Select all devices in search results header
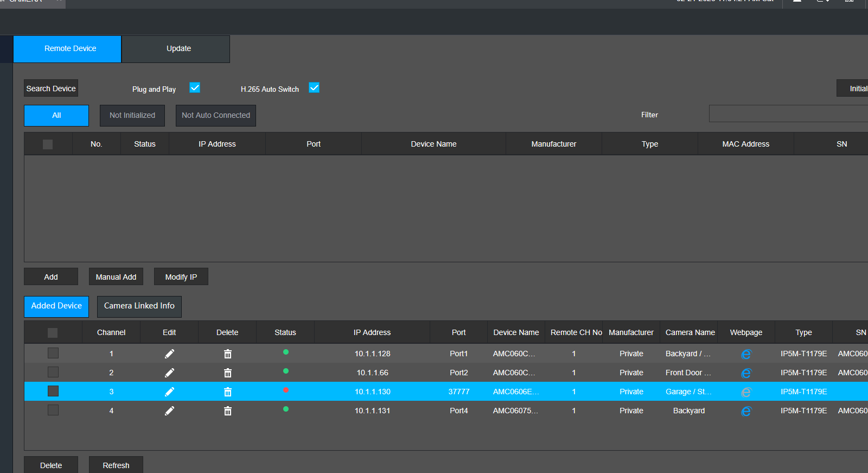The image size is (868, 473). point(48,144)
